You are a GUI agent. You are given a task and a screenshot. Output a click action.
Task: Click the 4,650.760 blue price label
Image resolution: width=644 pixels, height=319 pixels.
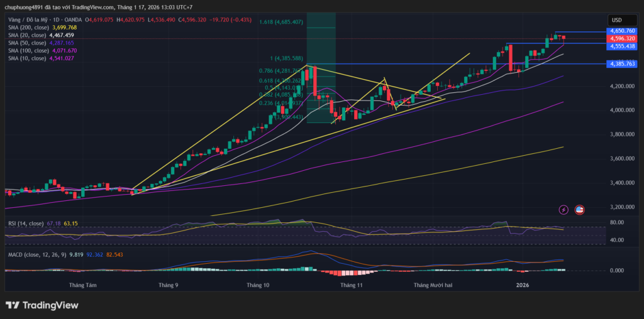point(622,31)
